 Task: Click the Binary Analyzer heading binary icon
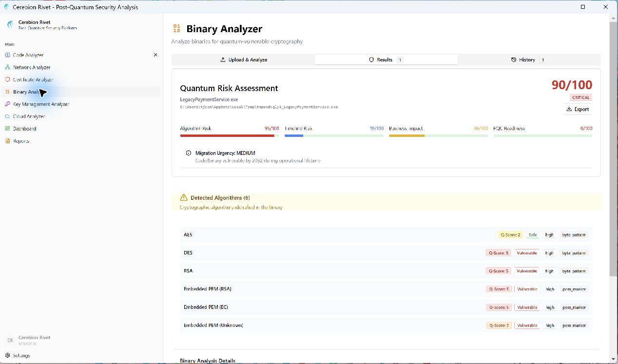[176, 29]
